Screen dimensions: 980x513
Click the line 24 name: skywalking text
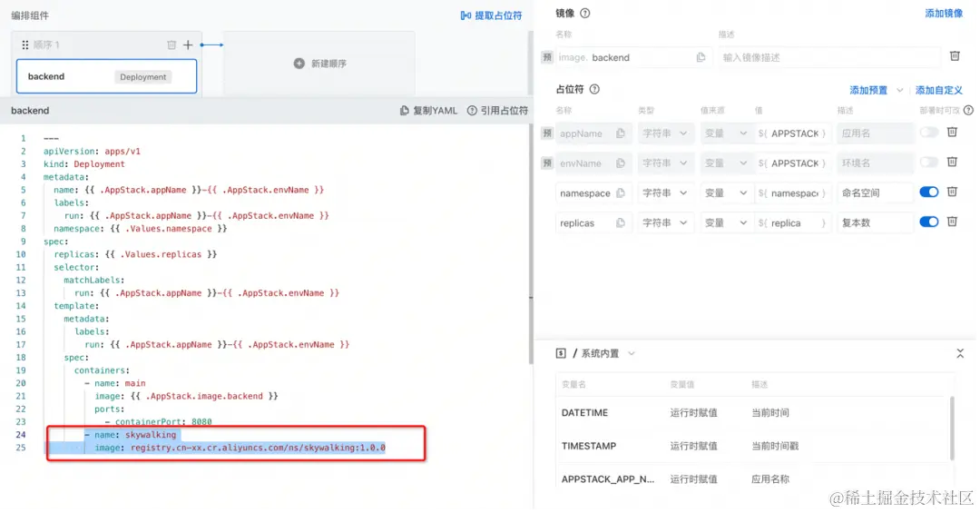(135, 435)
